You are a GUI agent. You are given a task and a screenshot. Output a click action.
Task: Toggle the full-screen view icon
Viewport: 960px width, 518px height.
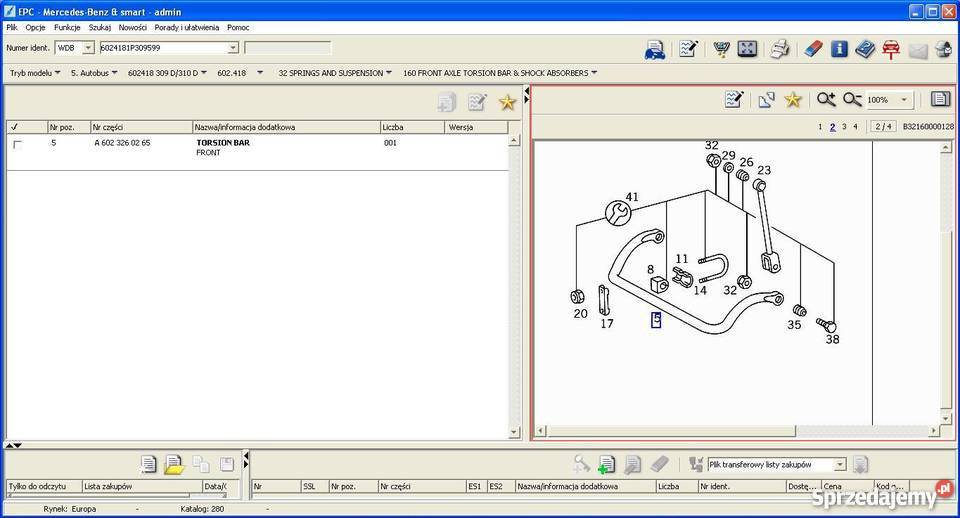pos(747,49)
